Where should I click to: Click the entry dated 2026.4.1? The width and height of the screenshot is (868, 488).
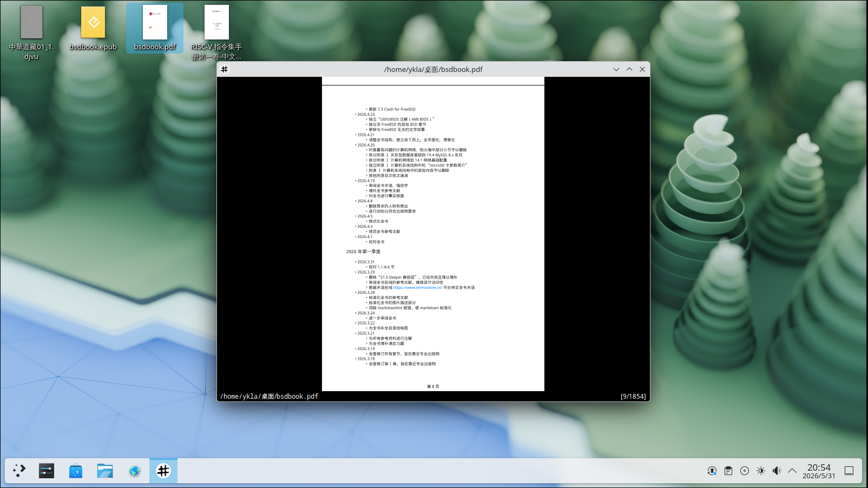coord(365,237)
